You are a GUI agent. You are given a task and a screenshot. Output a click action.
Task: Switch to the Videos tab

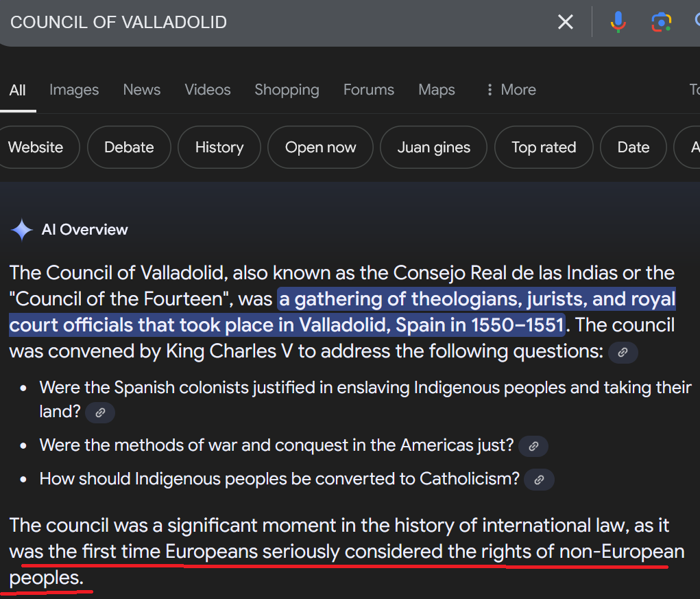208,90
